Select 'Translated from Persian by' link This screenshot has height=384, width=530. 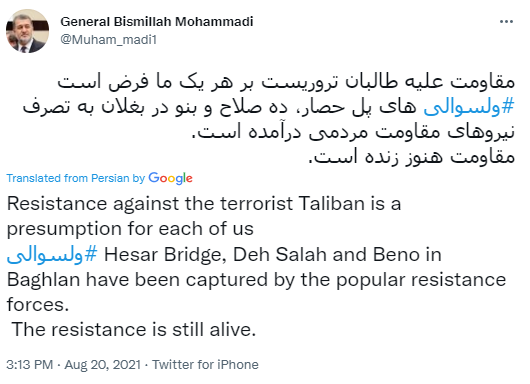click(76, 178)
